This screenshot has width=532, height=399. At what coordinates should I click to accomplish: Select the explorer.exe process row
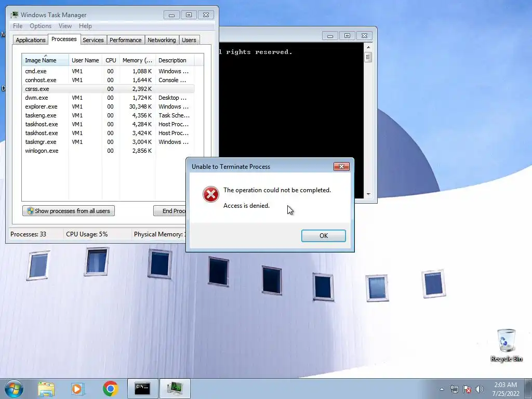[108, 107]
